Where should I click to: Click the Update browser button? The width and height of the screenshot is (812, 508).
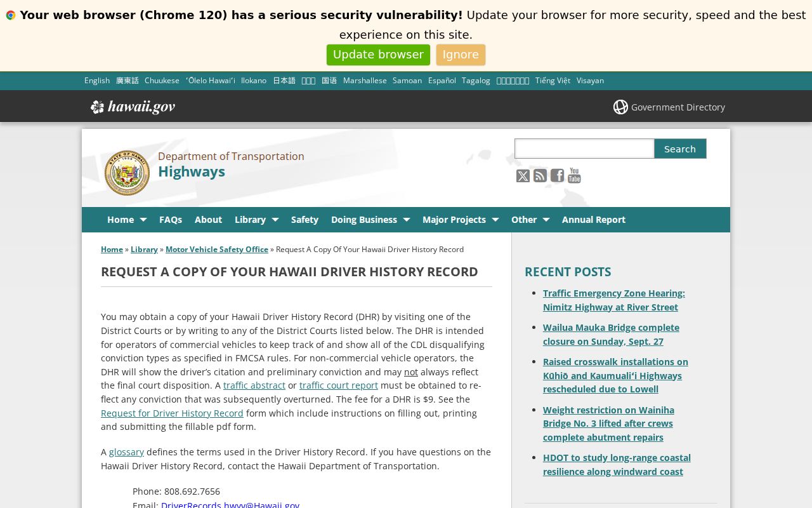(378, 55)
